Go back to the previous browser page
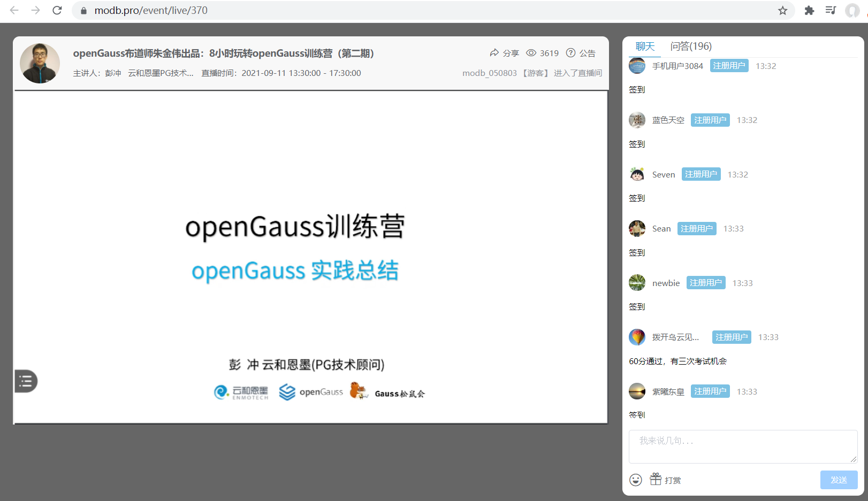868x501 pixels. pos(14,10)
